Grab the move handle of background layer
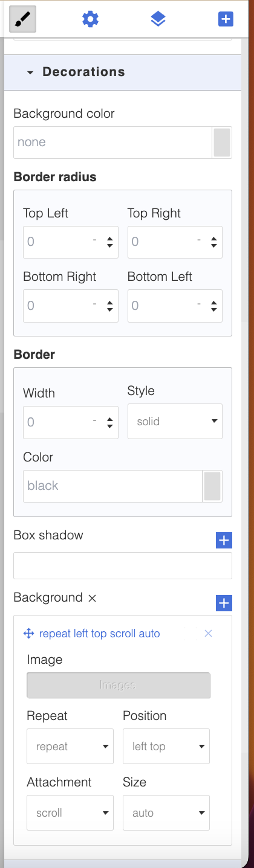 pos(28,634)
